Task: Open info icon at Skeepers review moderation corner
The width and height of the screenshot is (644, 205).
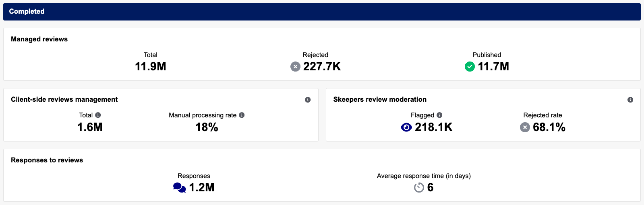Action: coord(630,100)
